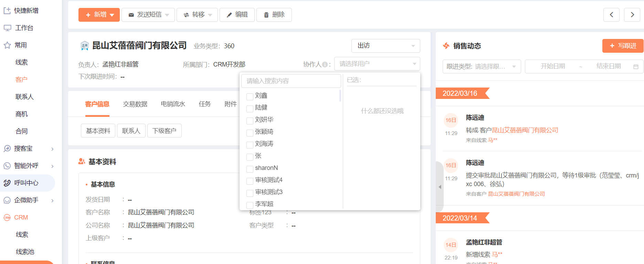Open 客户 in the sidebar menu
The image size is (644, 264).
tap(21, 80)
